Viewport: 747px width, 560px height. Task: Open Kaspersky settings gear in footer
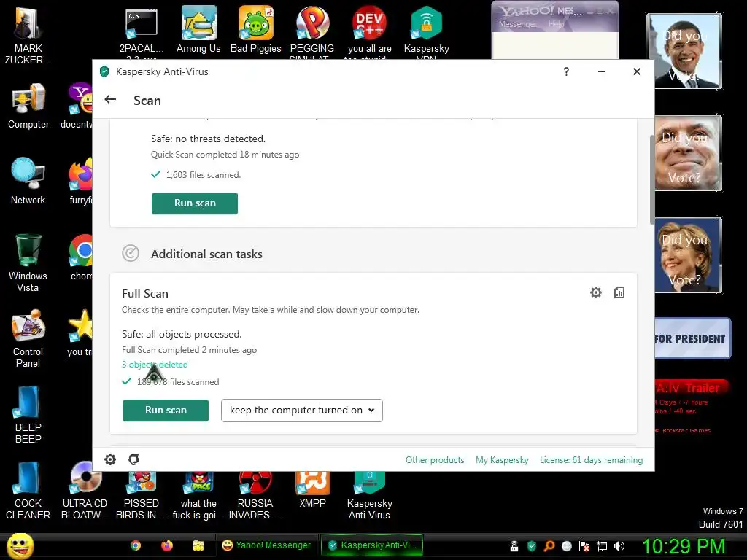pyautogui.click(x=110, y=459)
